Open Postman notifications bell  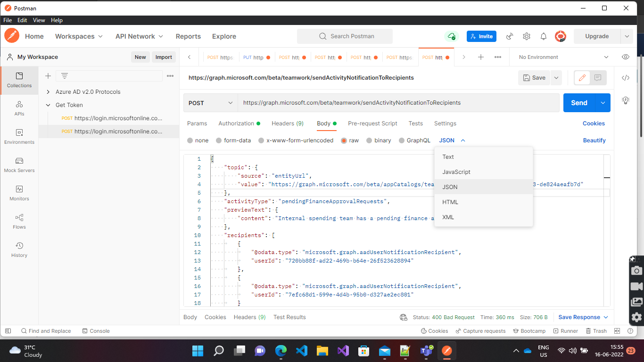[x=543, y=36]
